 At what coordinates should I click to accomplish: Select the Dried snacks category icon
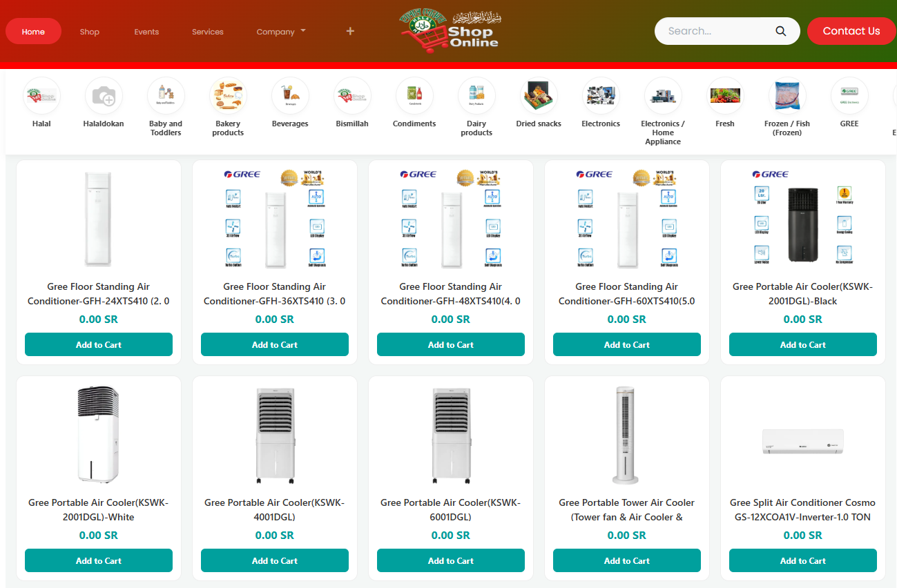pyautogui.click(x=539, y=96)
